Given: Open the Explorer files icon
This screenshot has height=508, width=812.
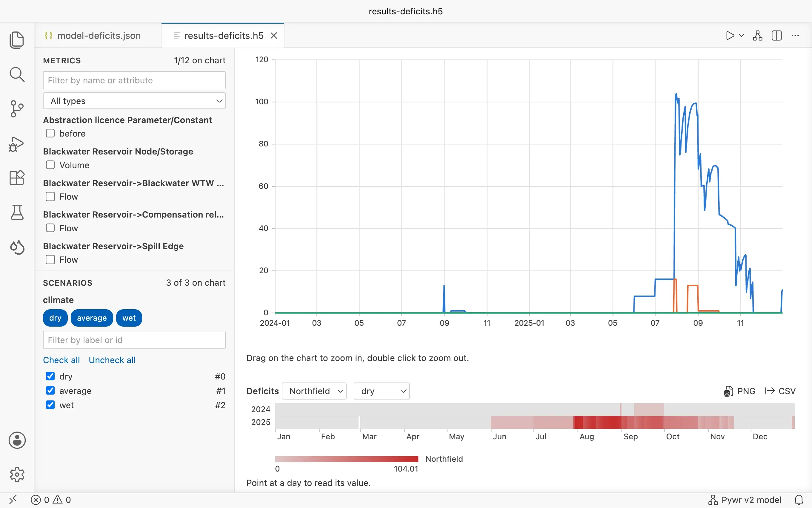Looking at the screenshot, I should pyautogui.click(x=17, y=40).
